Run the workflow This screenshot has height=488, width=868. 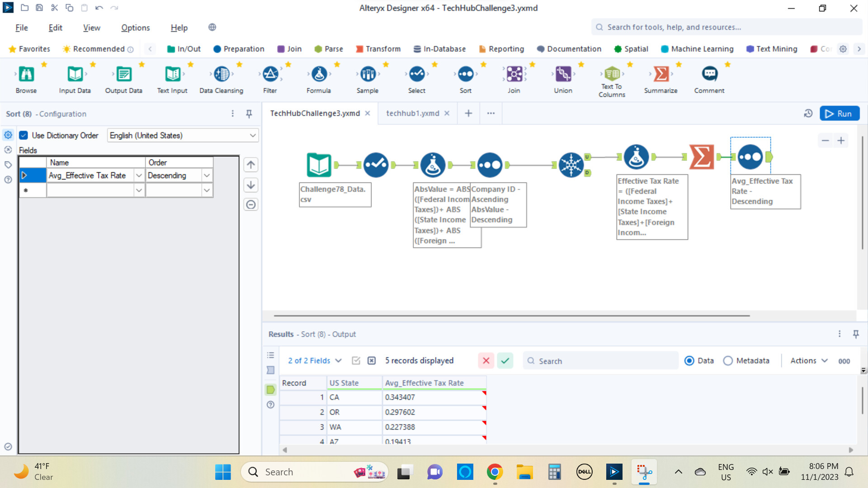click(x=839, y=113)
